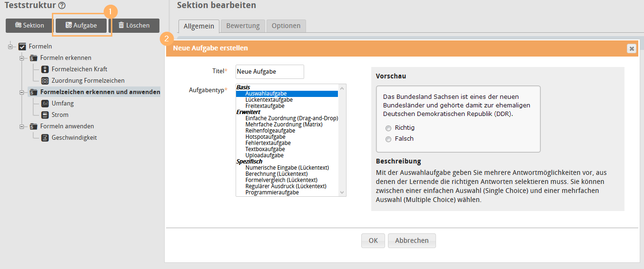Click into the Titel input field
Screen dimensions: 644x269
click(270, 72)
